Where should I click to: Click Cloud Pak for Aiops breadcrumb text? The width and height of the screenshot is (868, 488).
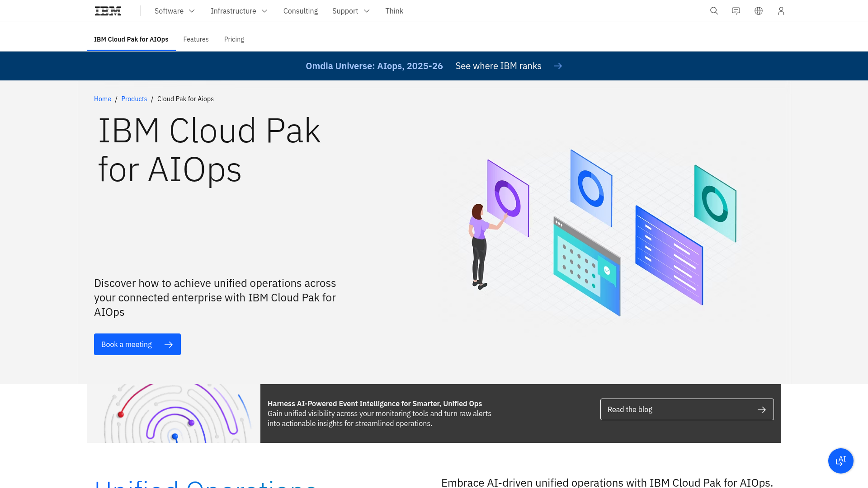(185, 99)
